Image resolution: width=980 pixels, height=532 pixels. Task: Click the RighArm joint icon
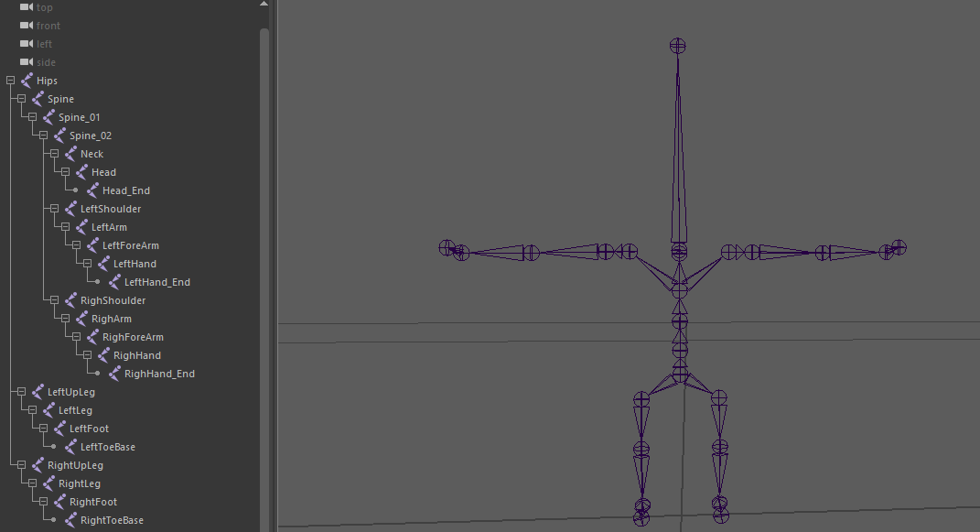click(81, 319)
